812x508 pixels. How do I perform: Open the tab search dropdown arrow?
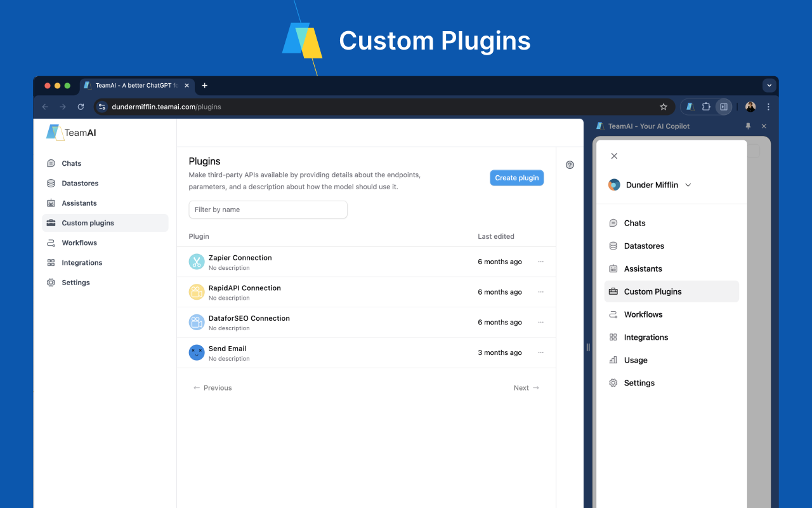click(769, 85)
